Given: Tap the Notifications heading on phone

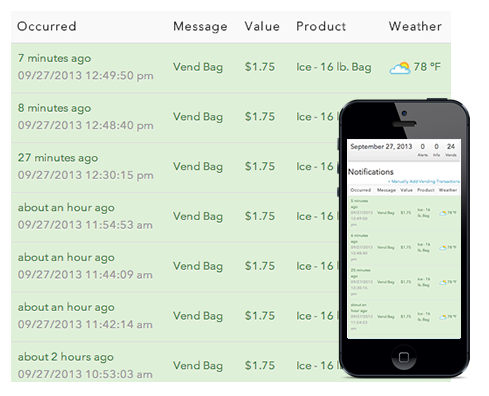Looking at the screenshot, I should click(x=371, y=172).
